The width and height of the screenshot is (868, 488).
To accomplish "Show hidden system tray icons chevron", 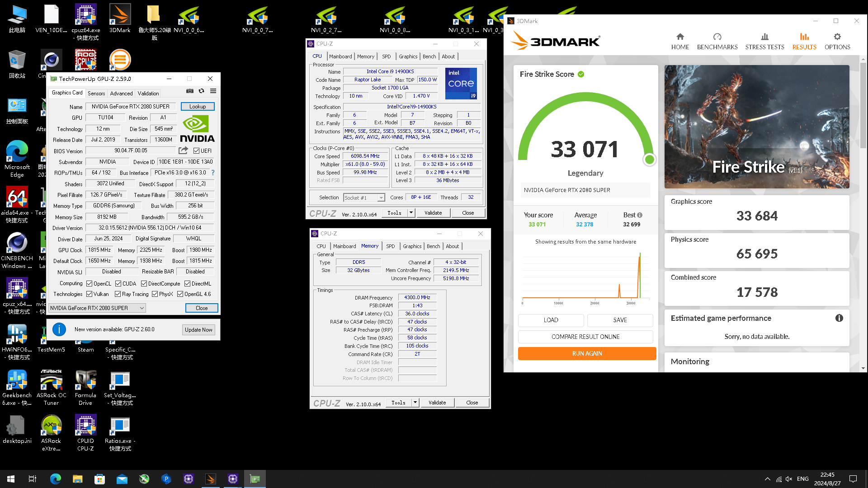I will pos(767,479).
